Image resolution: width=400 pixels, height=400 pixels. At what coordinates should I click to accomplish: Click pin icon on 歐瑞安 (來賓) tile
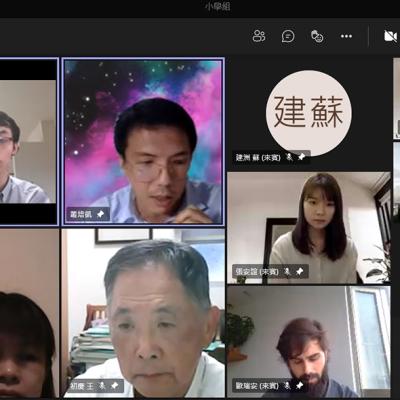tap(300, 386)
